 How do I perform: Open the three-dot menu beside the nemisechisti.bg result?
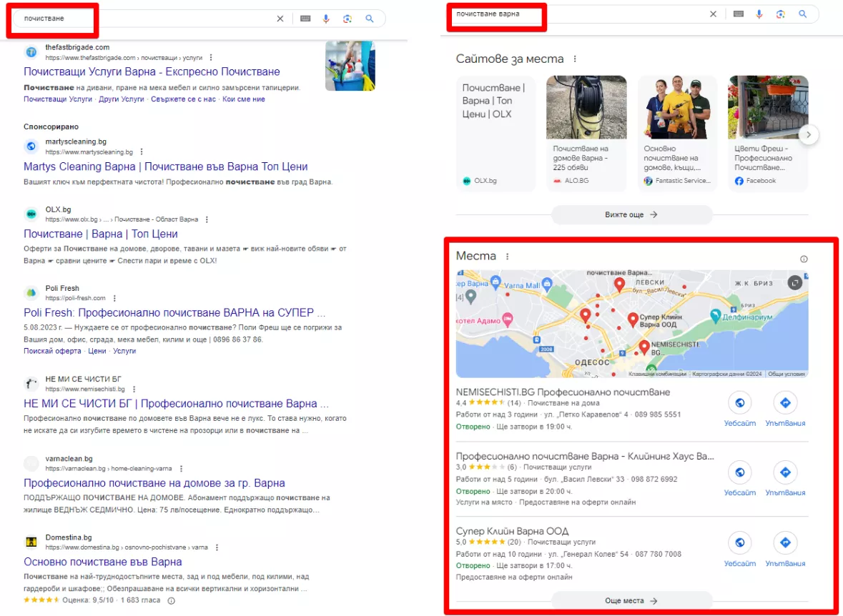coord(134,389)
